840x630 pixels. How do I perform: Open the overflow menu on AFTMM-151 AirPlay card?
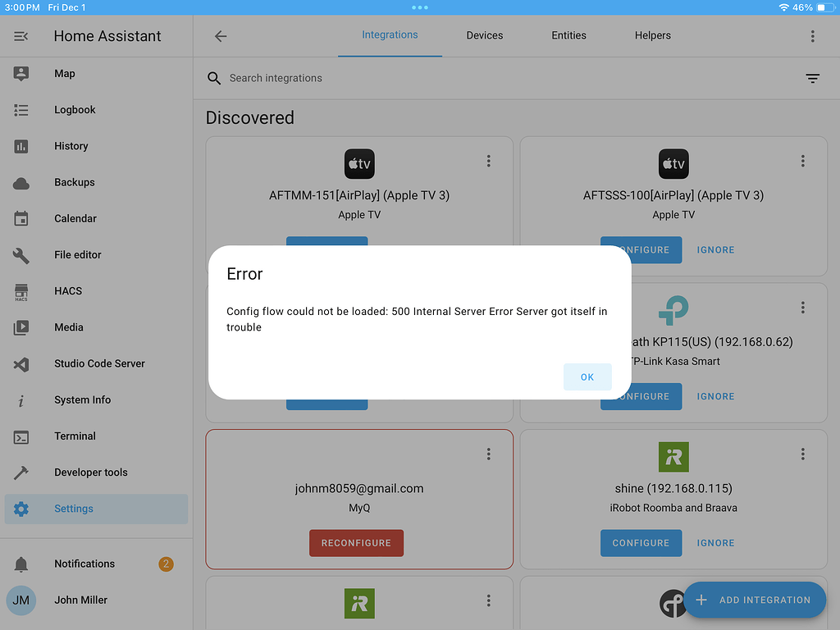(488, 162)
